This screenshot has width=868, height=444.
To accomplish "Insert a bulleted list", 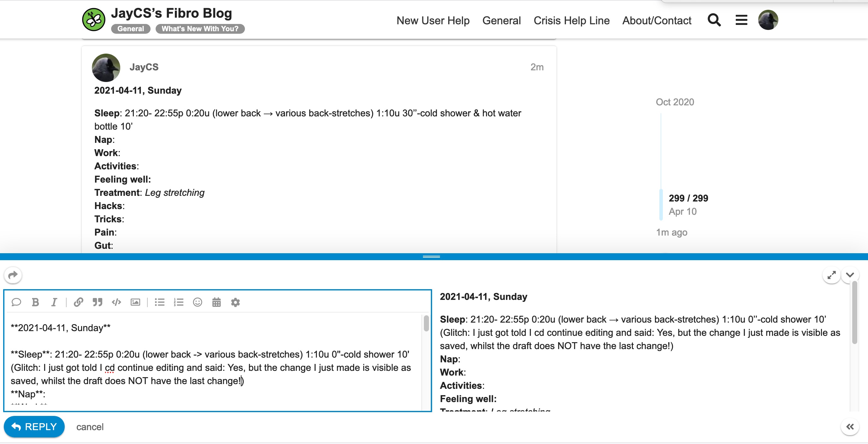I will [x=160, y=302].
